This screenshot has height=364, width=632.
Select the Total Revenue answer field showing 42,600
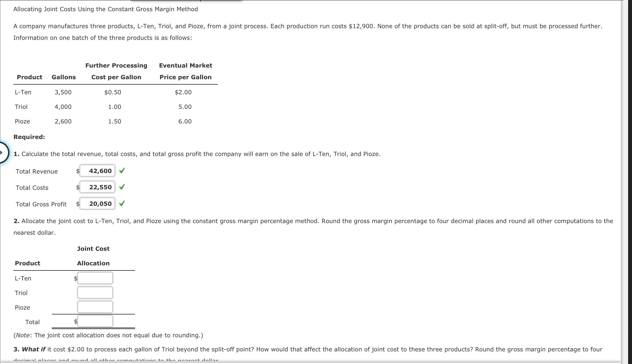[98, 171]
